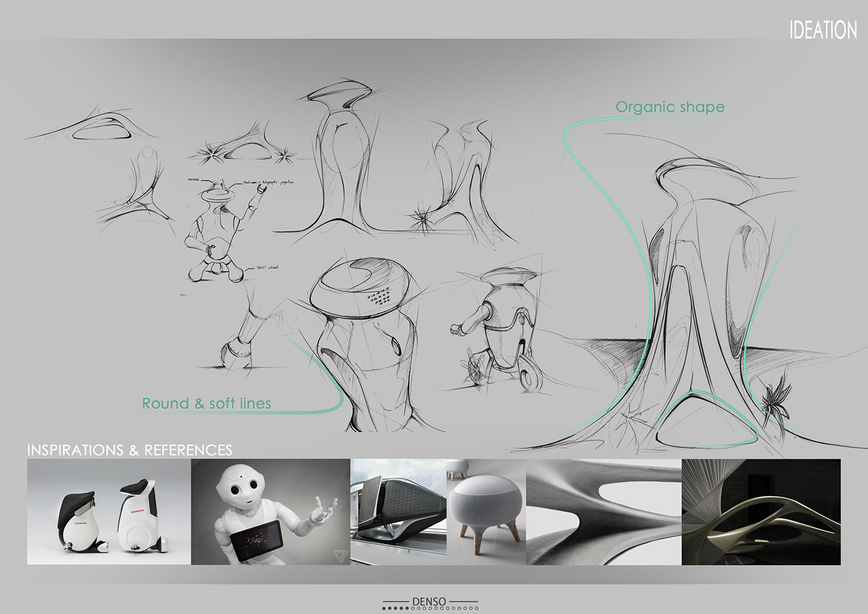This screenshot has width=868, height=614.
Task: Click the 'Round & soft lines' caption
Action: [x=208, y=403]
